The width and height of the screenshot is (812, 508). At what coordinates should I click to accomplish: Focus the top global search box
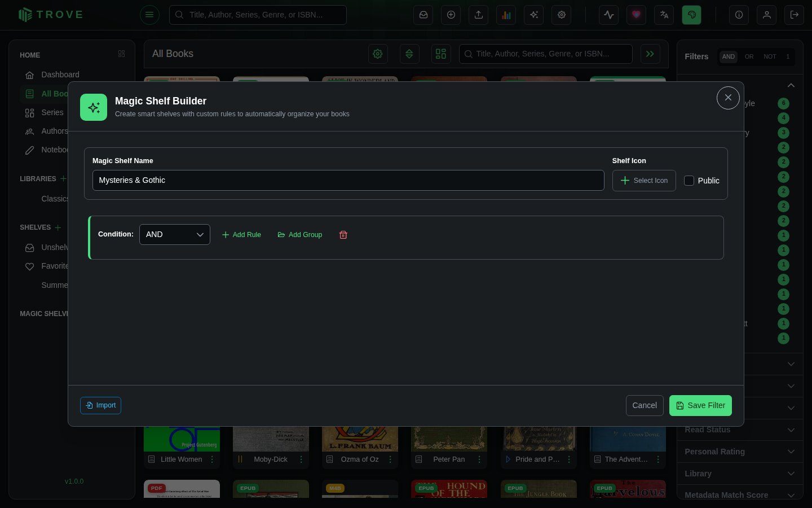[258, 15]
